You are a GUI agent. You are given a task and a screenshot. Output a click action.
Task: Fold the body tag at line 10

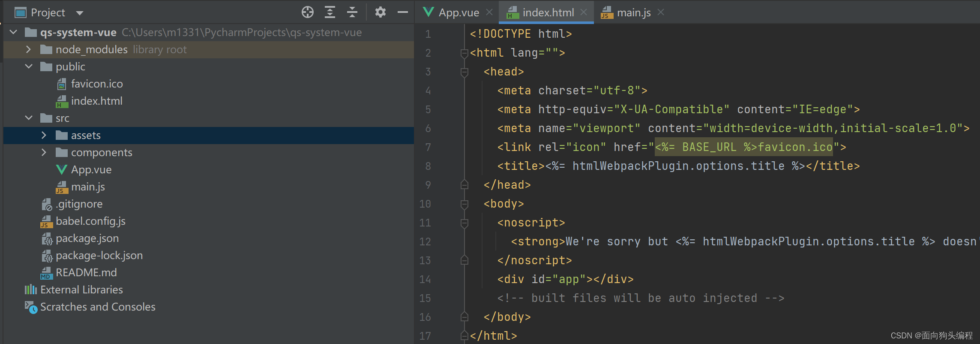pyautogui.click(x=464, y=204)
